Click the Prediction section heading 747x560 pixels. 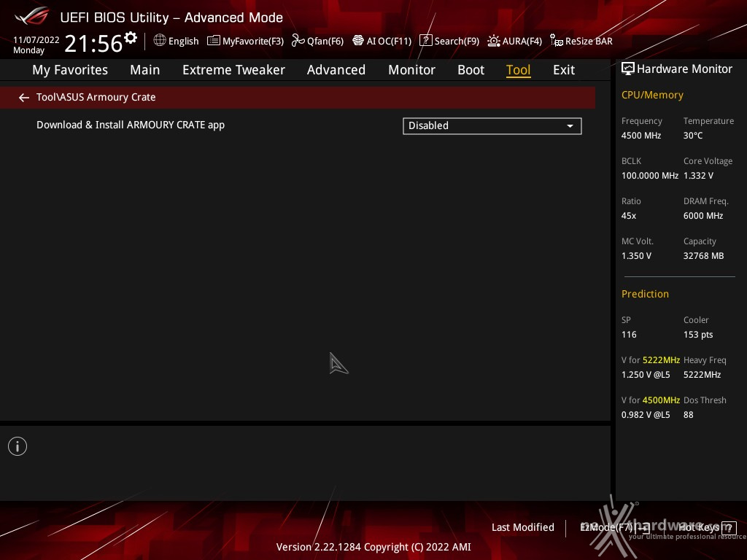(x=645, y=294)
